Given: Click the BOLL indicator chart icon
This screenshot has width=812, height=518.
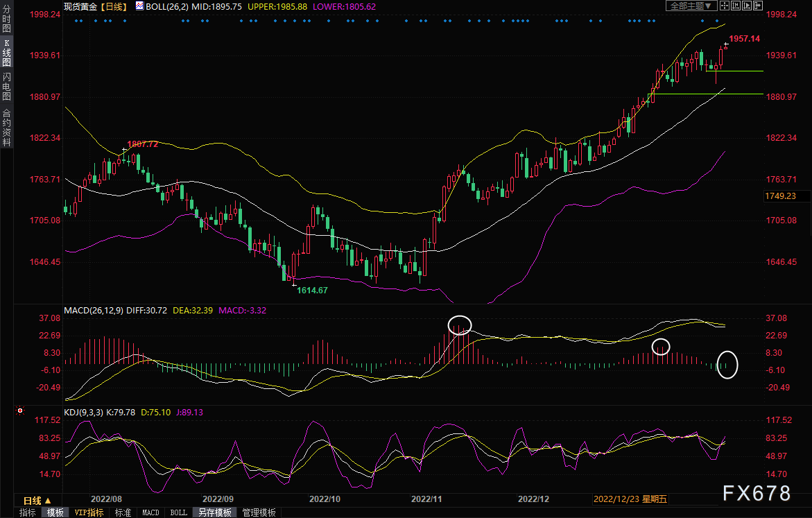Looking at the screenshot, I should [139, 6].
